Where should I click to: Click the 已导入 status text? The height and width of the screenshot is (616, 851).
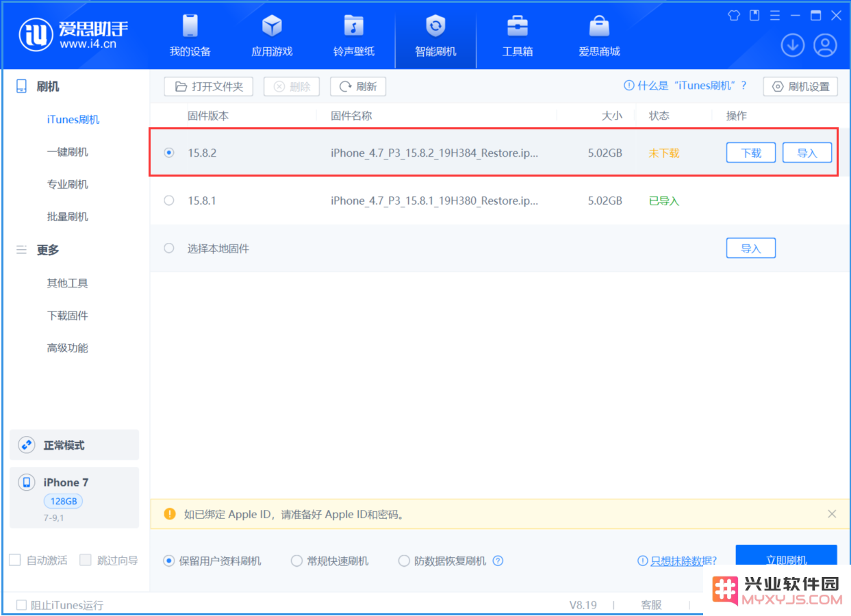664,201
